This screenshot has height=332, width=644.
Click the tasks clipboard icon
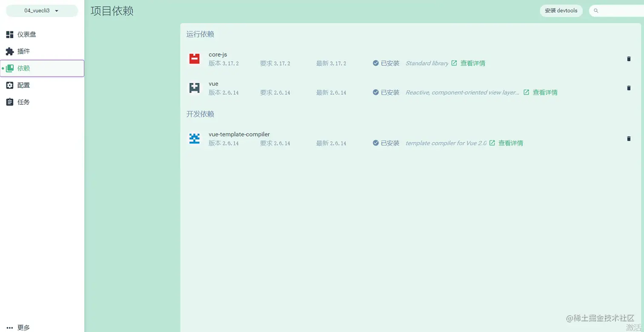[10, 102]
